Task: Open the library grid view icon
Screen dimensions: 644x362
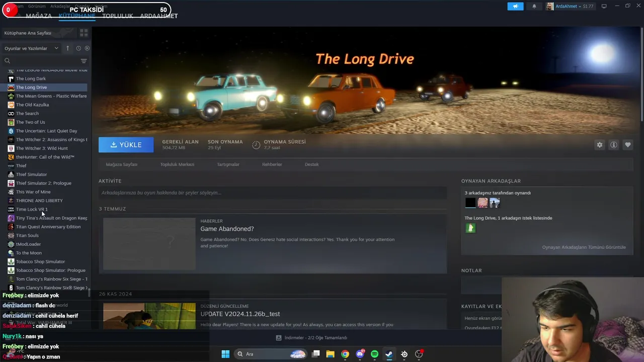Action: point(84,33)
